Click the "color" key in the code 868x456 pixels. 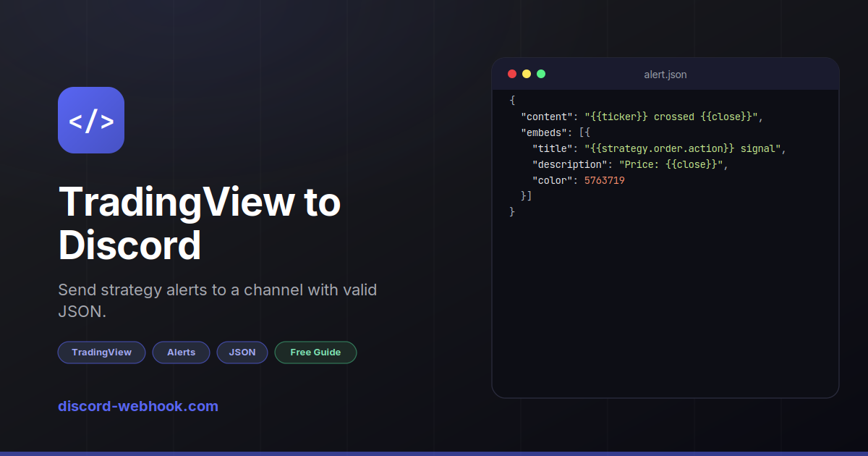tap(553, 180)
